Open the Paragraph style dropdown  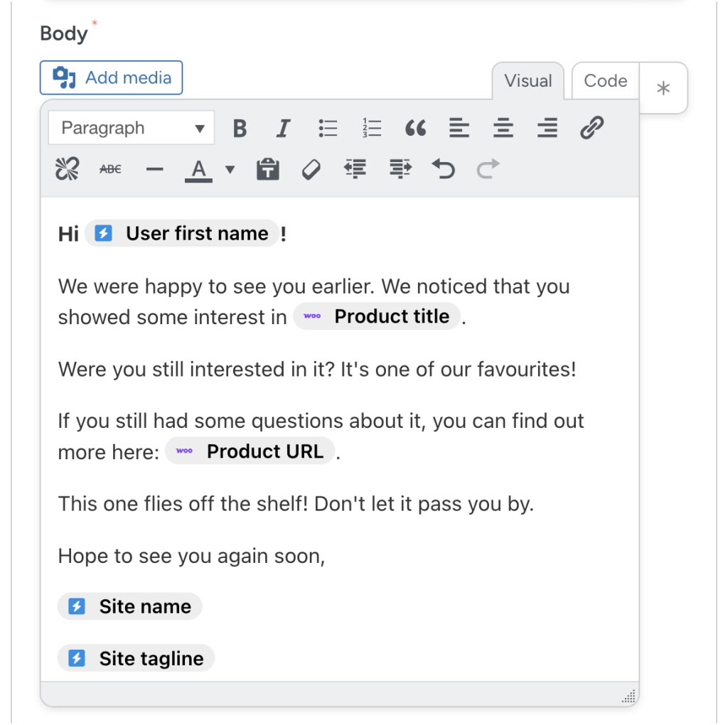click(131, 128)
